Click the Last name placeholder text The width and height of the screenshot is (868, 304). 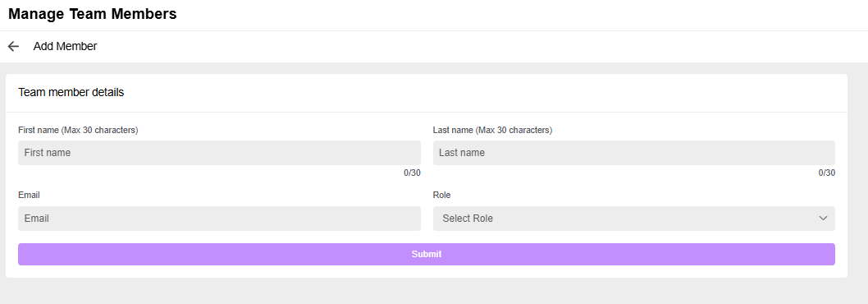[462, 153]
